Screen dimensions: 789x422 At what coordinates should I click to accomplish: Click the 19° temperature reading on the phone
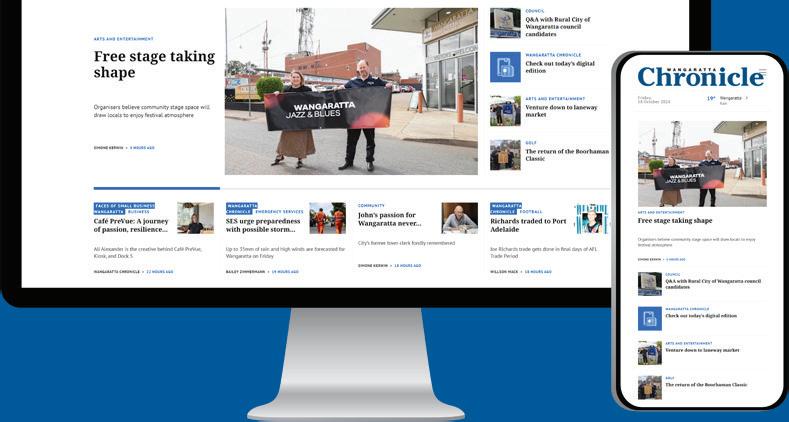[711, 99]
